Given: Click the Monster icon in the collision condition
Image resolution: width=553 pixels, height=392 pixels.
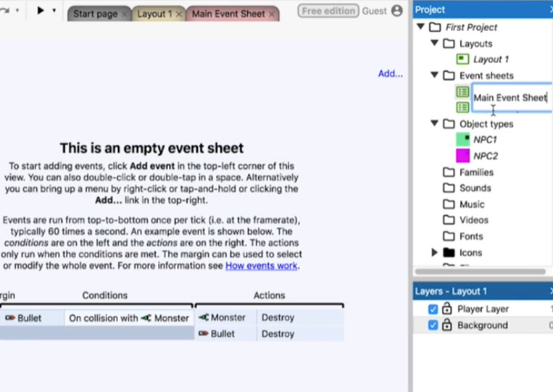Looking at the screenshot, I should (146, 318).
